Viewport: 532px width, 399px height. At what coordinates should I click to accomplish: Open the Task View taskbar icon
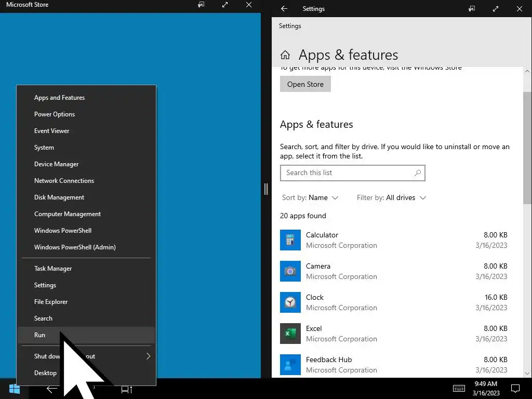(127, 390)
